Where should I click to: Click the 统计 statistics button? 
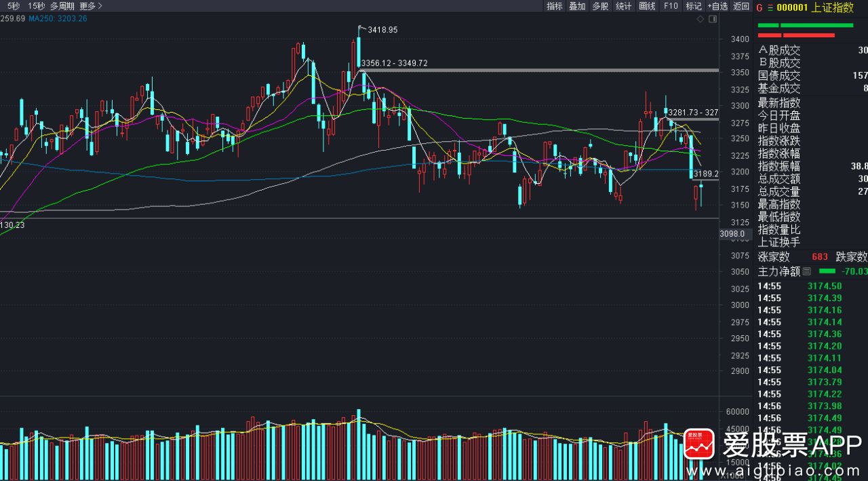pyautogui.click(x=623, y=6)
